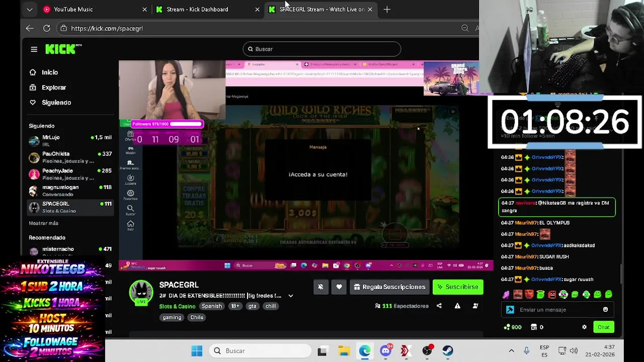Image resolution: width=644 pixels, height=362 pixels.
Task: Open File Explorer from the taskbar
Action: [x=344, y=351]
